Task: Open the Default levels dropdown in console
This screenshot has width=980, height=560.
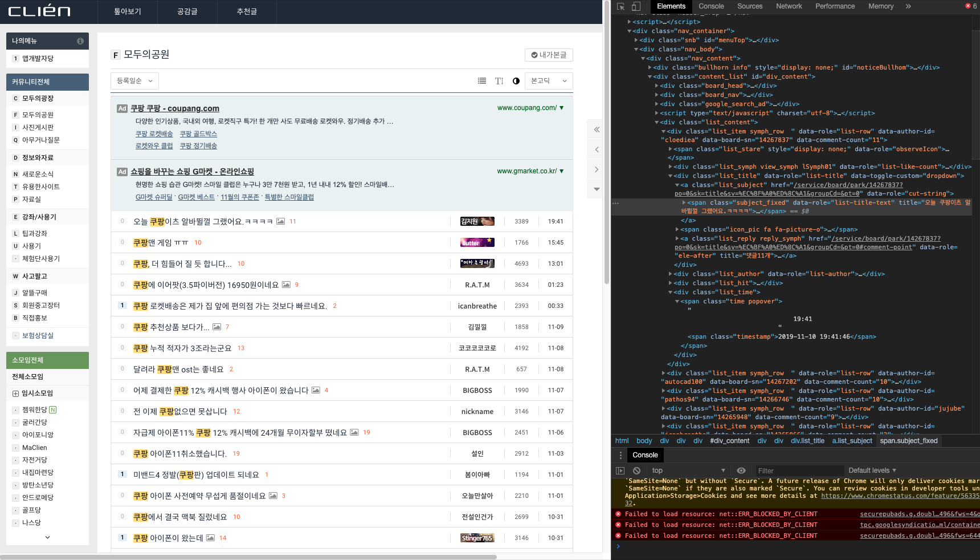Action: point(872,470)
